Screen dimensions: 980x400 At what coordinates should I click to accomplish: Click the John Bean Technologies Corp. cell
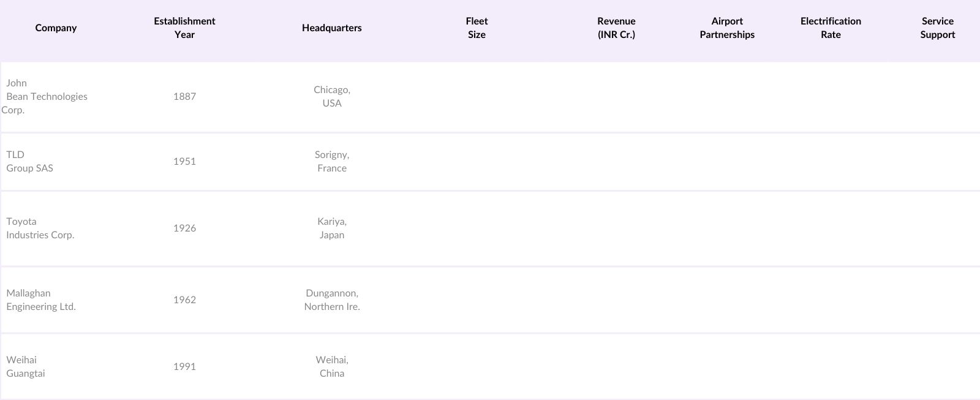click(x=47, y=96)
